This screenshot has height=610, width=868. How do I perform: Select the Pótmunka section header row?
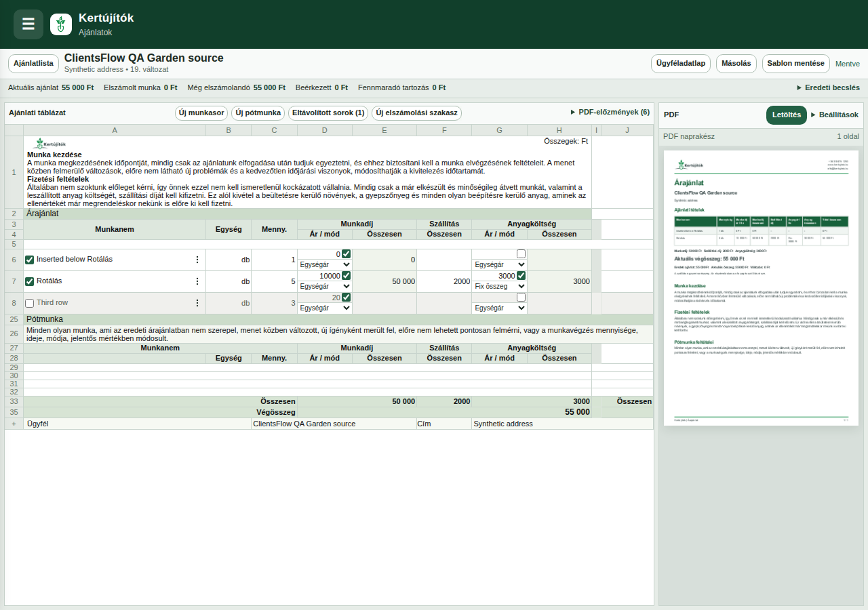[338, 319]
